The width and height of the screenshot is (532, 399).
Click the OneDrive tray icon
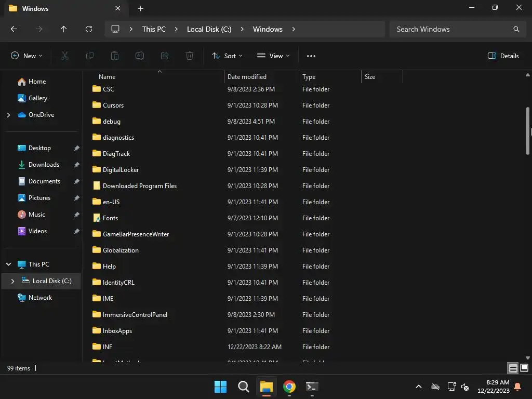pyautogui.click(x=435, y=387)
